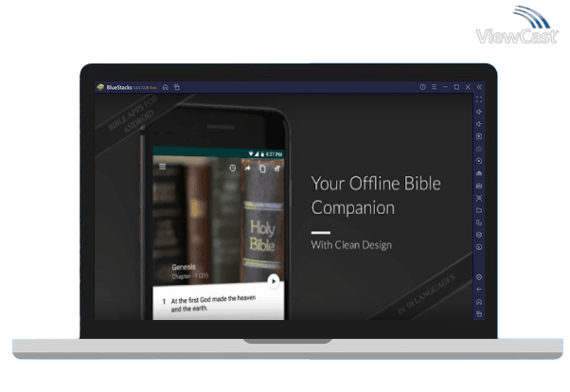This screenshot has height=392, width=570.
Task: Select the 'Genesis' book title
Action: click(x=184, y=267)
